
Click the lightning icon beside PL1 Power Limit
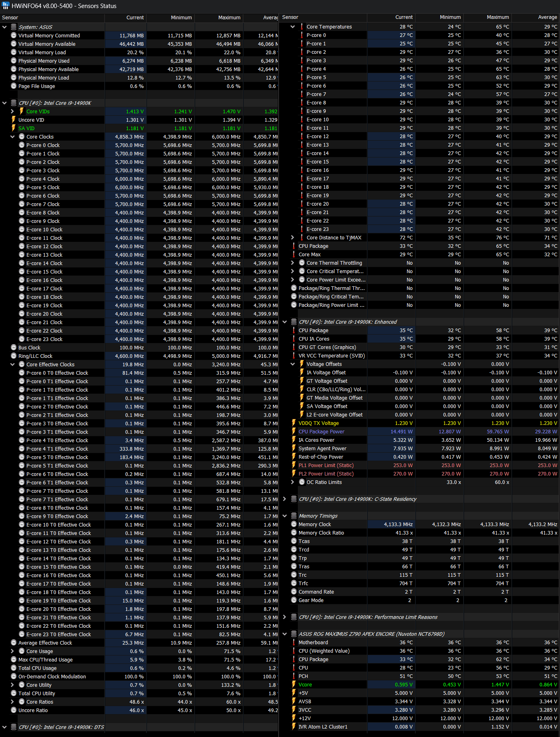pos(294,465)
